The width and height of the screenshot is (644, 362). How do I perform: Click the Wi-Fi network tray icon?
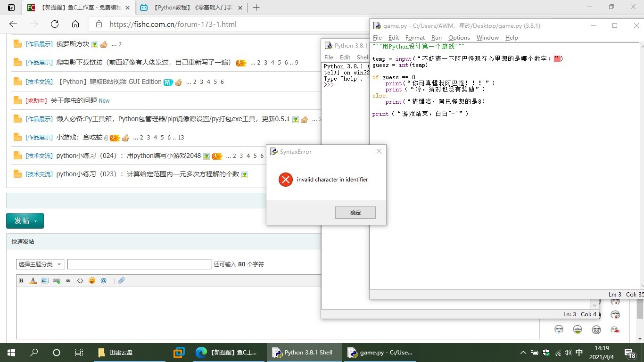558,353
